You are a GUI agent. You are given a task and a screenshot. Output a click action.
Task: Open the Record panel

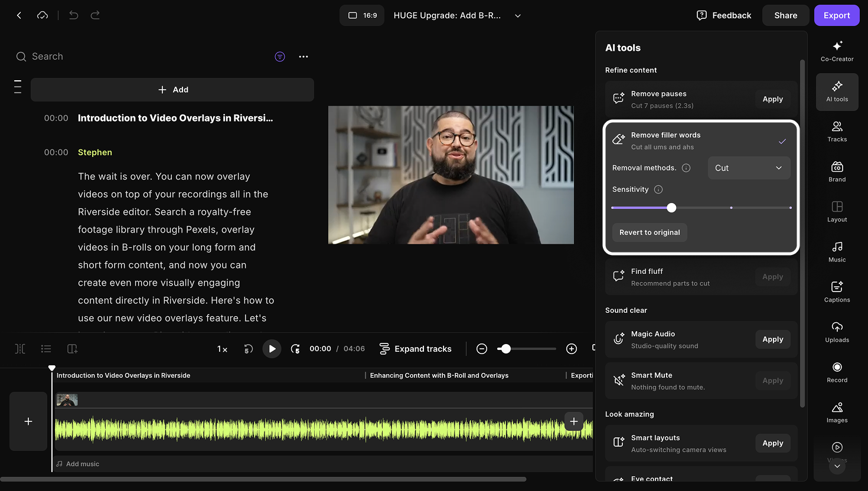click(x=837, y=372)
